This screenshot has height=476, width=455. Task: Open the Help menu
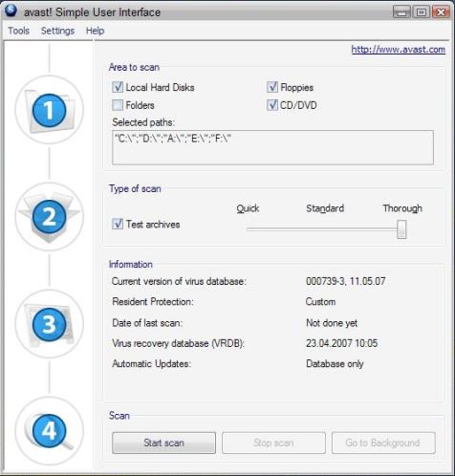[x=95, y=31]
